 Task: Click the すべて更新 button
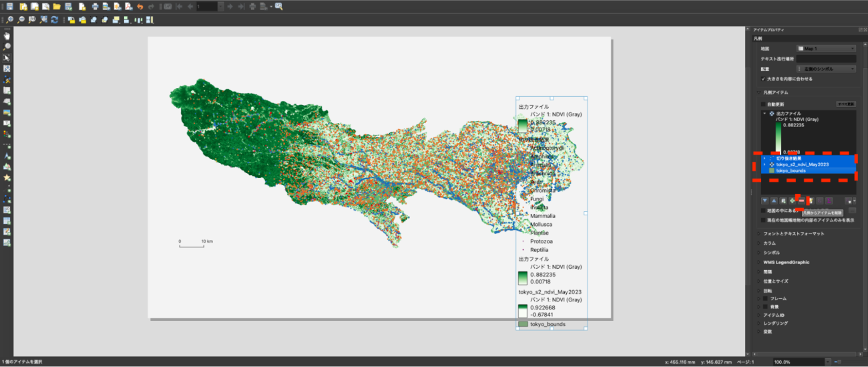(x=846, y=104)
